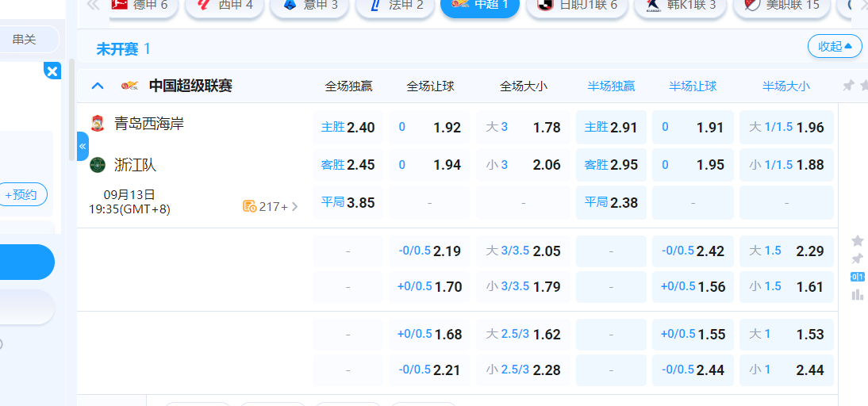Bet half-time 平局 at 2.38

pos(611,202)
